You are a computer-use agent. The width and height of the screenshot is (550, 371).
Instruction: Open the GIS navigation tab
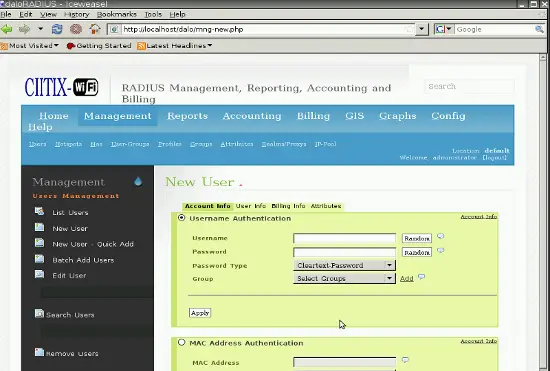[x=355, y=116]
